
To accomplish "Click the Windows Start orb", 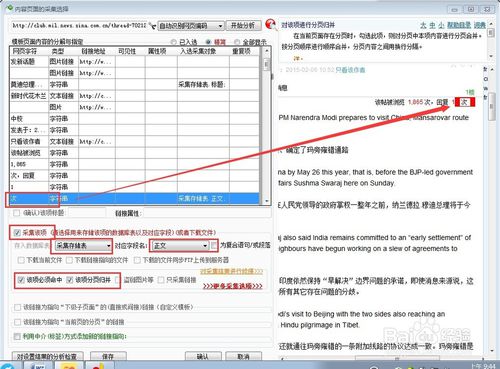I will pos(7,366).
